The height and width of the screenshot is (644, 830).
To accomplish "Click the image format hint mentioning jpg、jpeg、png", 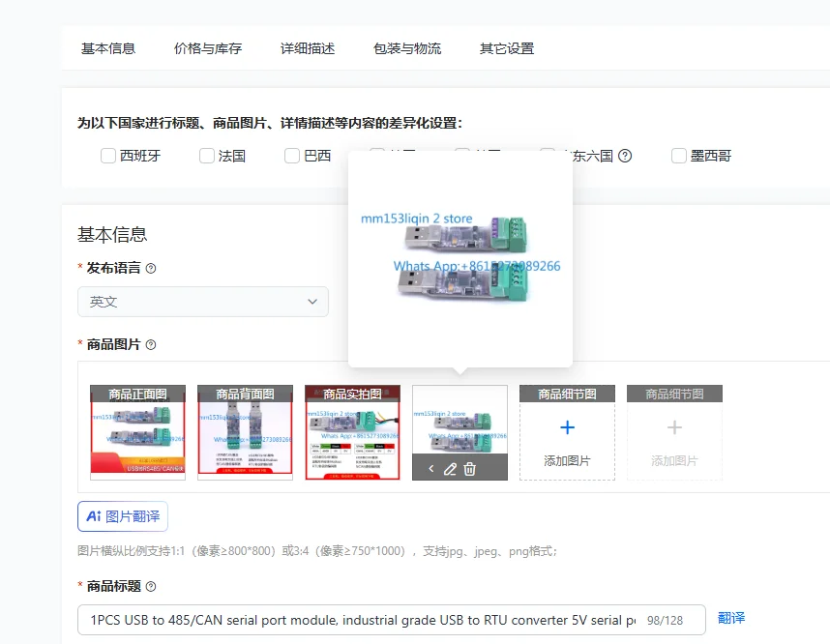I will [x=317, y=551].
